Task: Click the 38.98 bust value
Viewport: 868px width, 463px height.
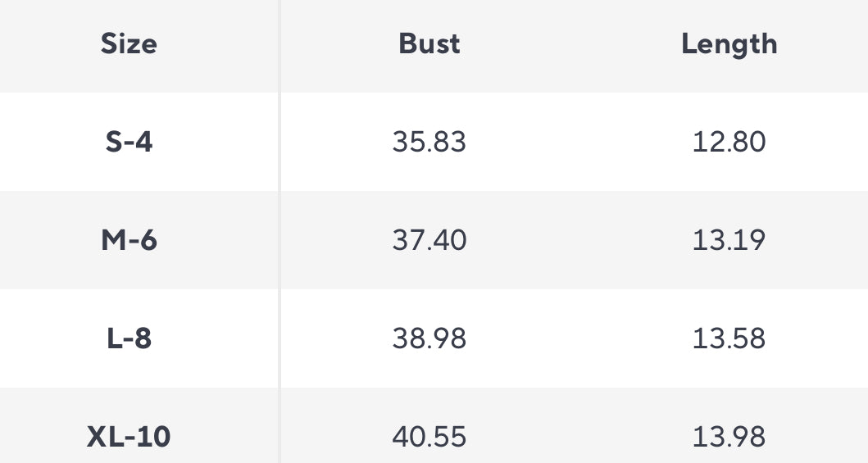Action: tap(429, 338)
